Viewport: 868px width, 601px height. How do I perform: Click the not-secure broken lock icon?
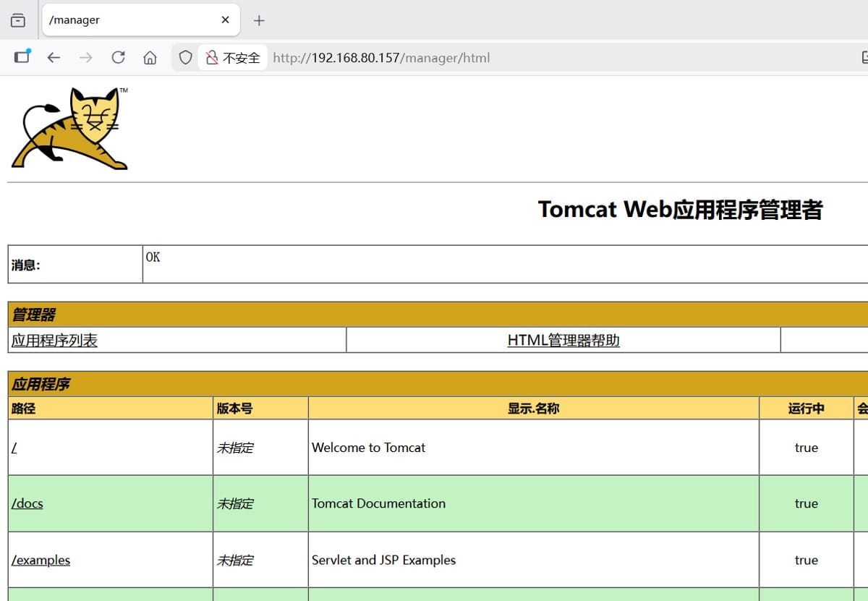tap(212, 58)
